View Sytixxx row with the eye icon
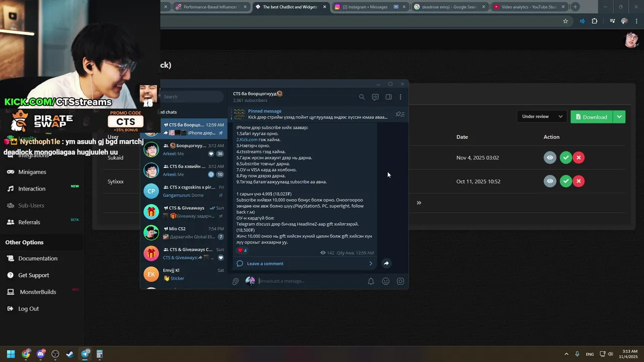Screen dimensions: 644x362 tap(550, 181)
